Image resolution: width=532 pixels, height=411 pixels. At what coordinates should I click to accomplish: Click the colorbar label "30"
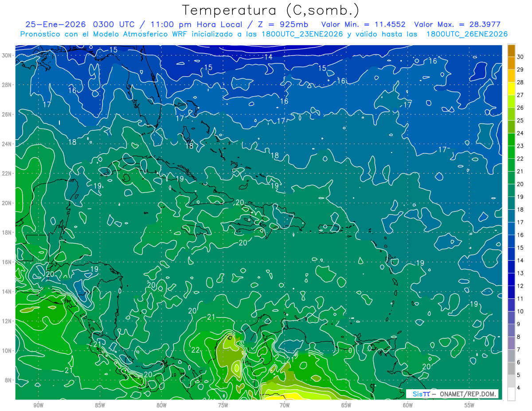coord(520,57)
